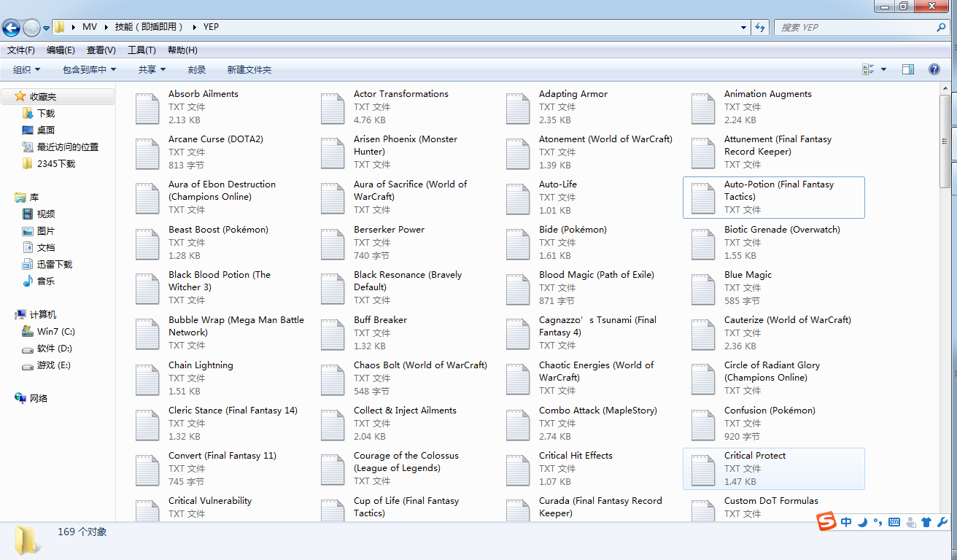
Task: Toggle Sogou Chinese punctuation mode
Action: (x=877, y=522)
